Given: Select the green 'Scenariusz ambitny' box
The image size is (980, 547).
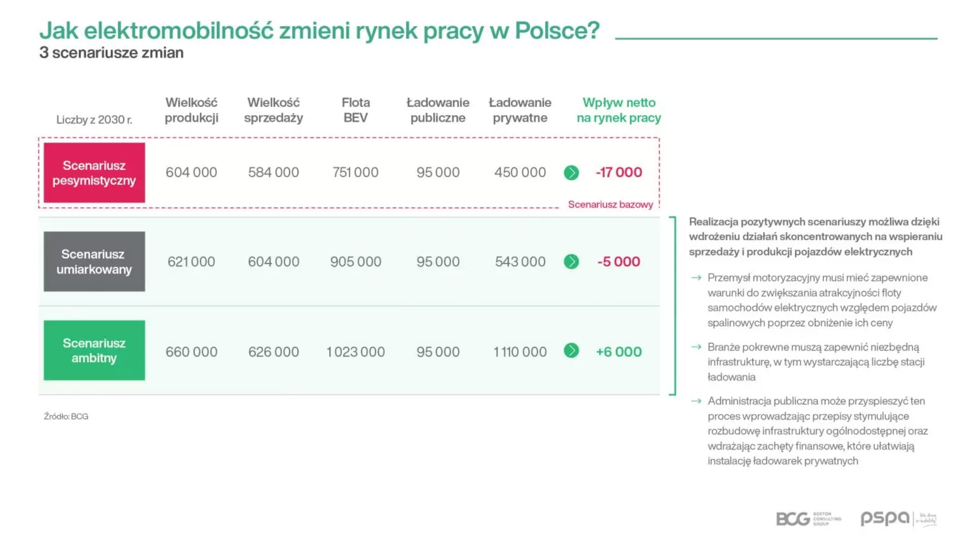Looking at the screenshot, I should (94, 350).
